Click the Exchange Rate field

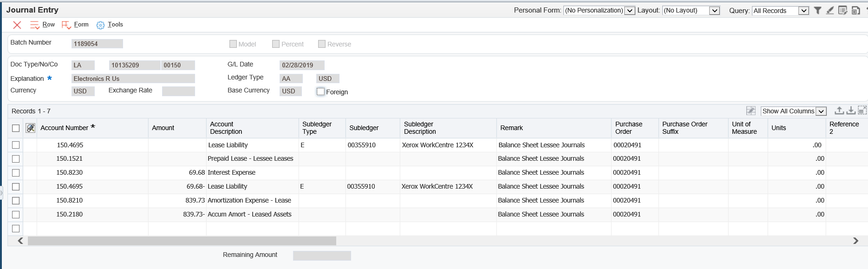[x=178, y=91]
